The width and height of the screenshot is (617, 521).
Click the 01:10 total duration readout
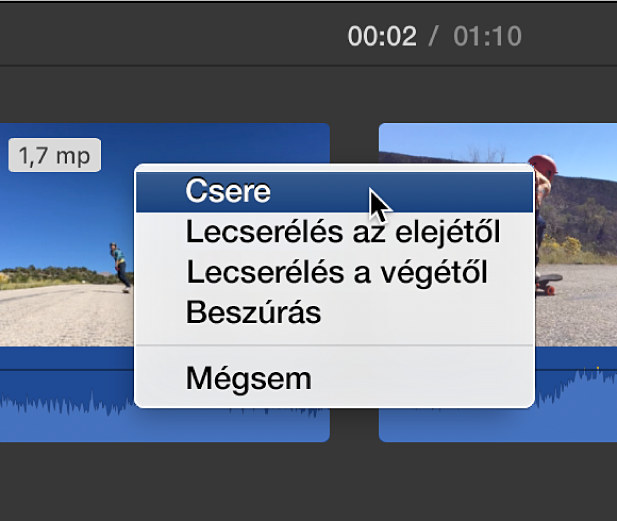click(x=488, y=36)
